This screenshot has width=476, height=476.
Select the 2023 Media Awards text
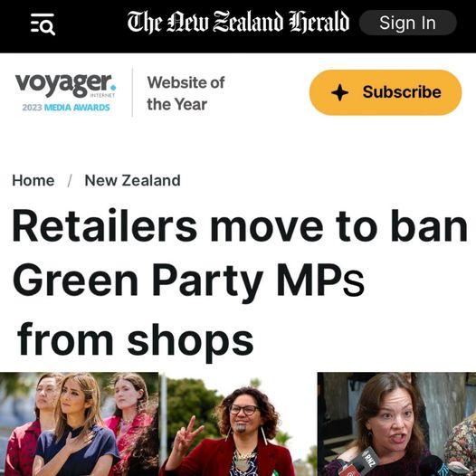pos(66,108)
